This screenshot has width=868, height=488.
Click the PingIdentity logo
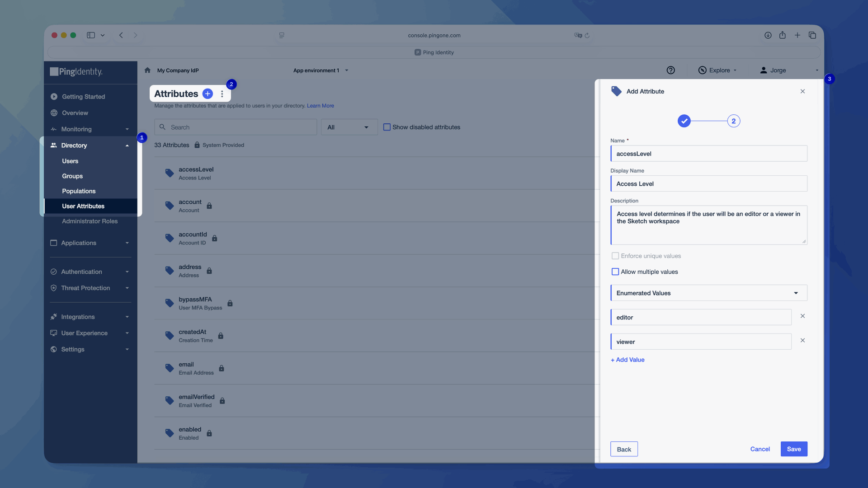[x=76, y=71]
